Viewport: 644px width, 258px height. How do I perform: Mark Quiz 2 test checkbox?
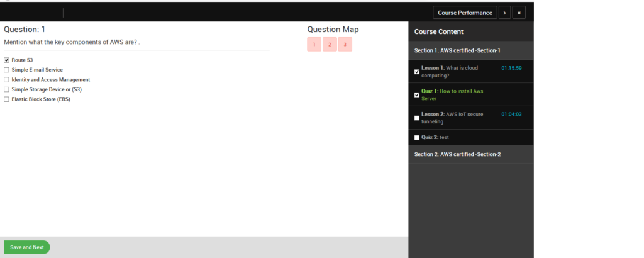(x=417, y=138)
